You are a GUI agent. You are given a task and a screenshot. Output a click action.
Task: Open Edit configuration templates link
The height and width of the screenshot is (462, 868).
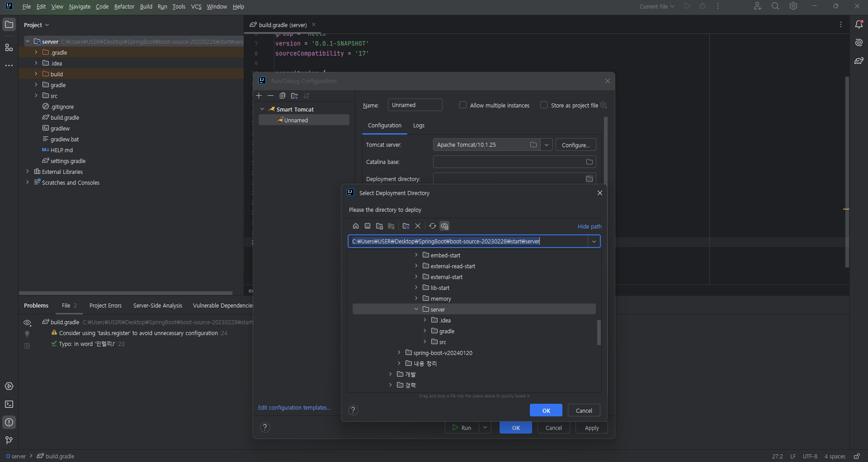(x=294, y=408)
